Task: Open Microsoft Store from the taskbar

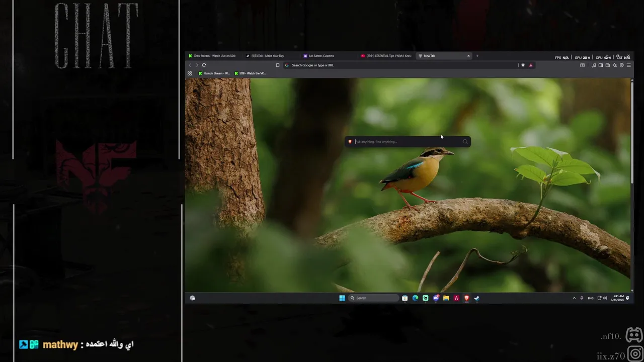Action: point(405,298)
